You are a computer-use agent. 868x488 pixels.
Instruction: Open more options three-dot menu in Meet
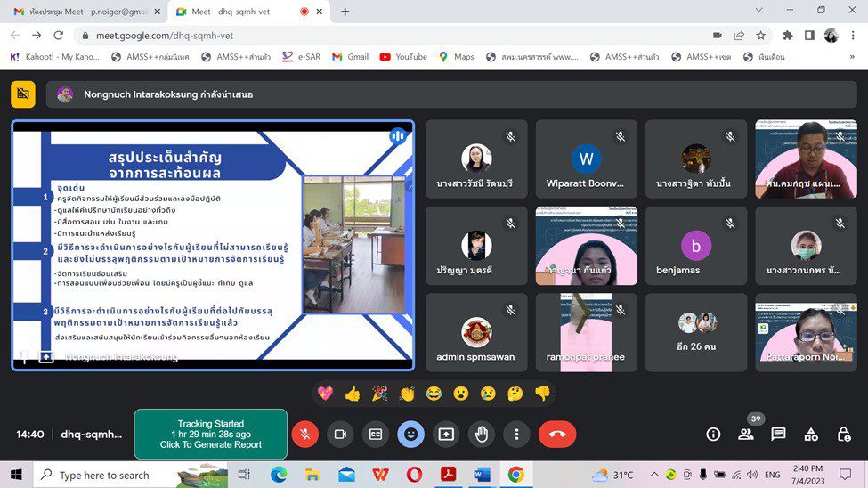pos(516,435)
